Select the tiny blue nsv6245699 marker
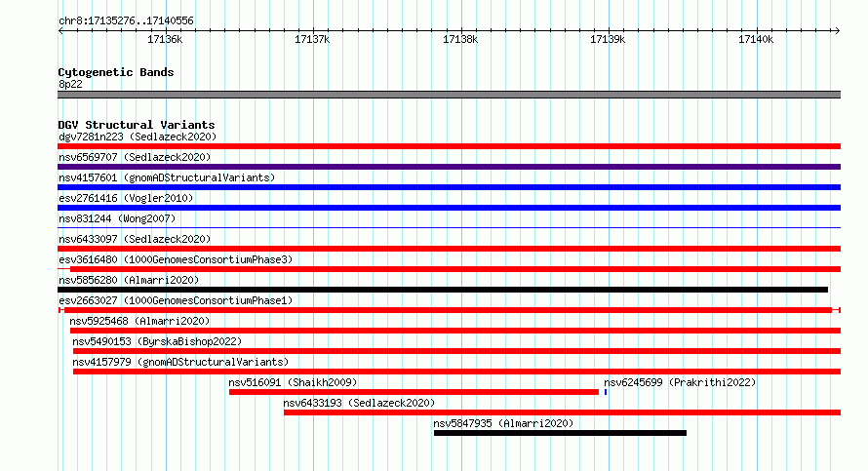868x471 pixels. tap(606, 392)
